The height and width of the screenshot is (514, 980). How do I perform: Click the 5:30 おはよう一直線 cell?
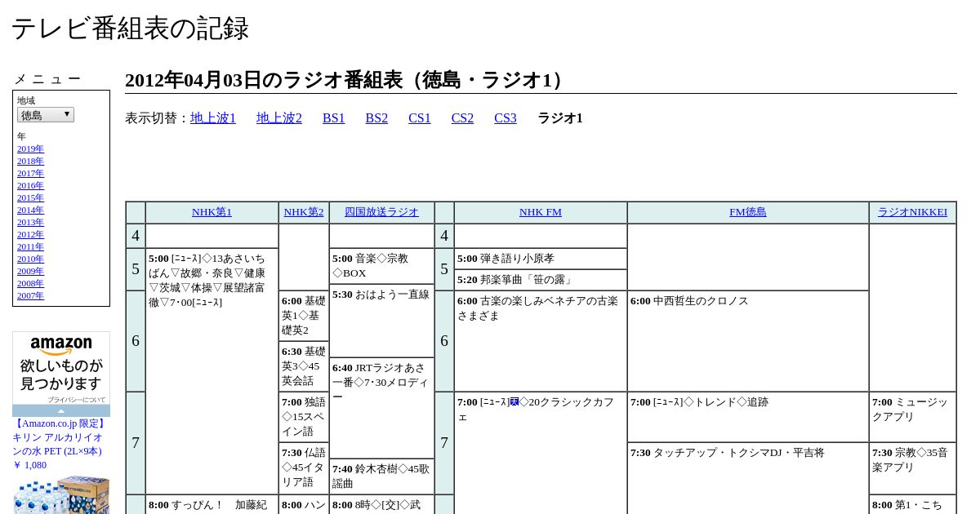381,321
